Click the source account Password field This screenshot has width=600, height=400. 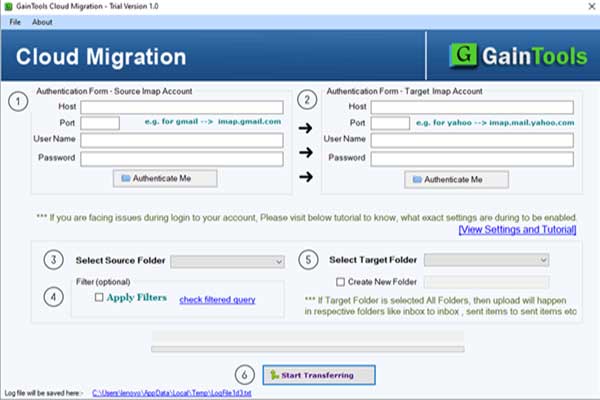coord(182,159)
